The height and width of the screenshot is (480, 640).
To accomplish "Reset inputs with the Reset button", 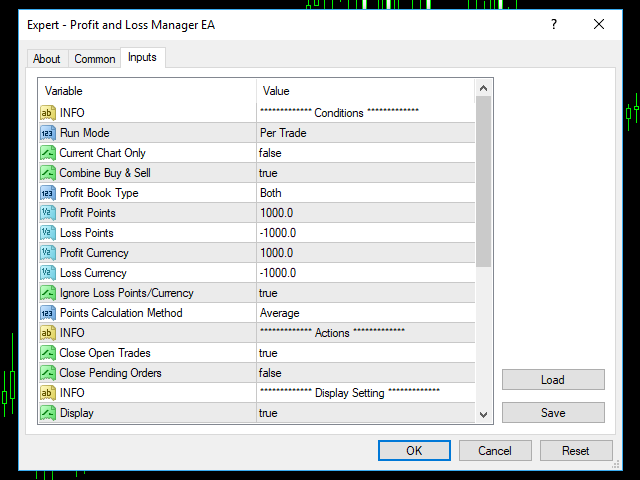I will [576, 451].
